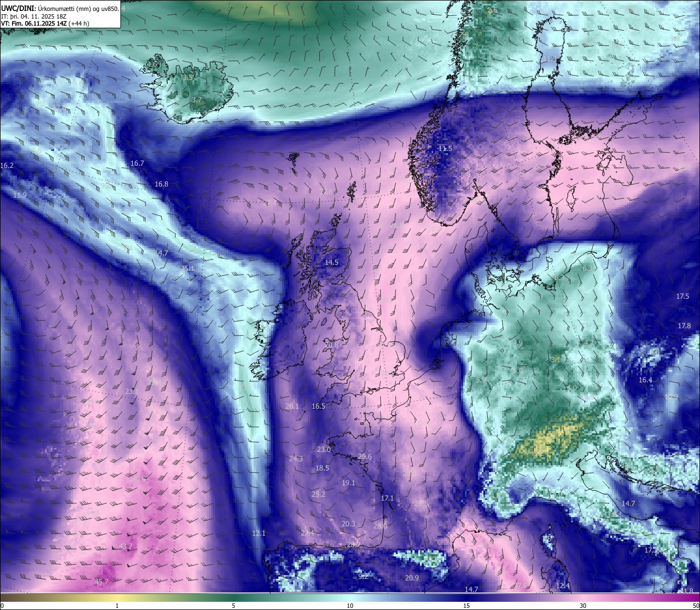Click the 16.4 value on the map
Screen dimensions: 700x610
pos(645,380)
